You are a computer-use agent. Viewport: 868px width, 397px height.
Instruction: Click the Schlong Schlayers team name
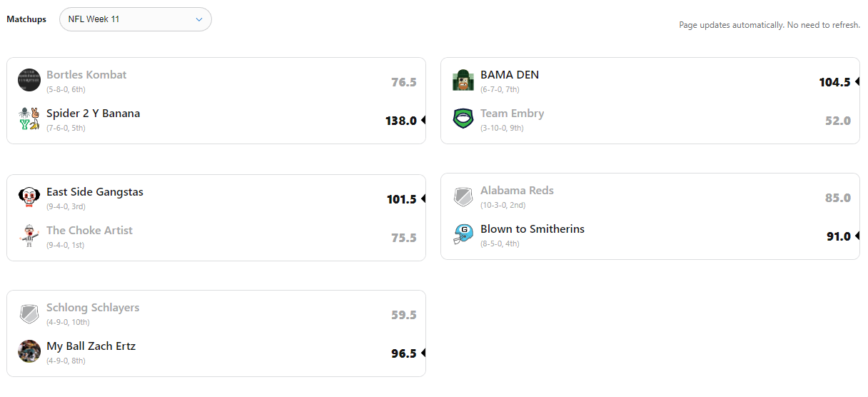pos(93,308)
